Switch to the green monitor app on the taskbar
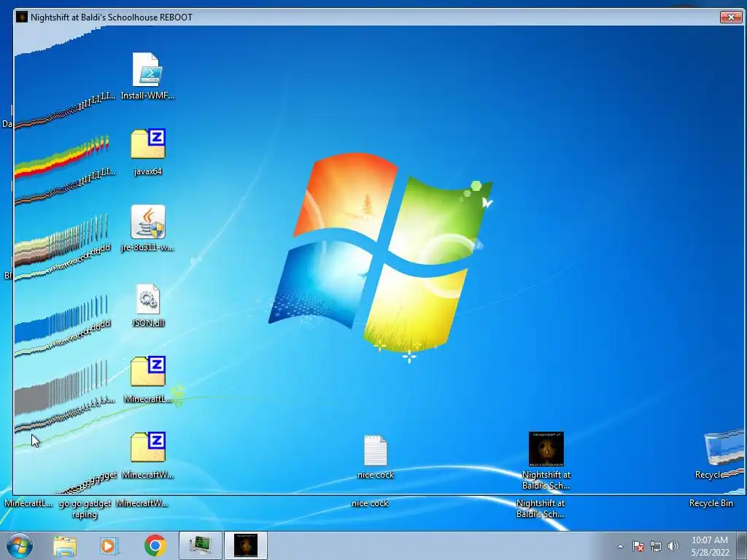The height and width of the screenshot is (560, 747). (x=201, y=545)
